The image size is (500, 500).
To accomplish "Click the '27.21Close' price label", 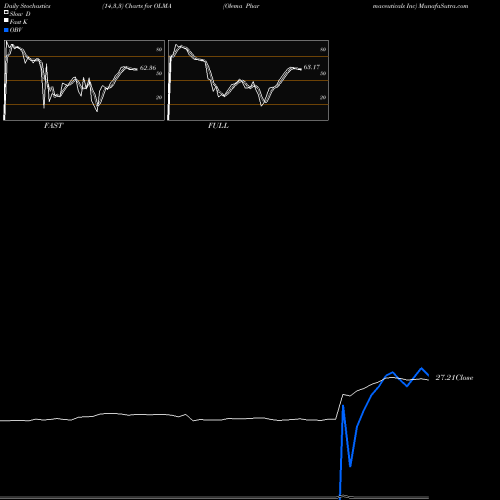I will click(454, 378).
